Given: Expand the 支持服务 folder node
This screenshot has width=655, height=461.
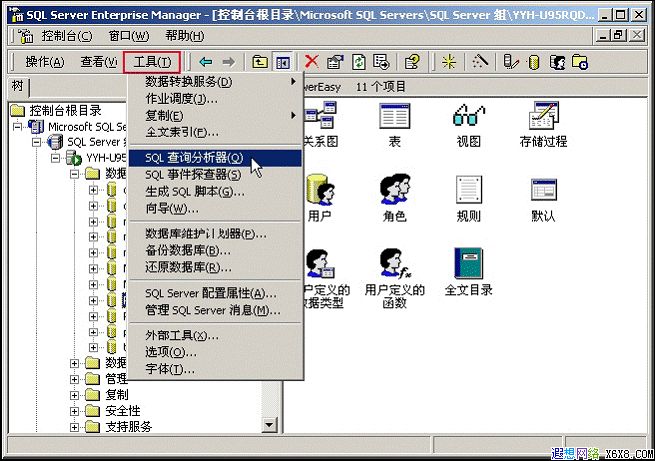Looking at the screenshot, I should (74, 427).
